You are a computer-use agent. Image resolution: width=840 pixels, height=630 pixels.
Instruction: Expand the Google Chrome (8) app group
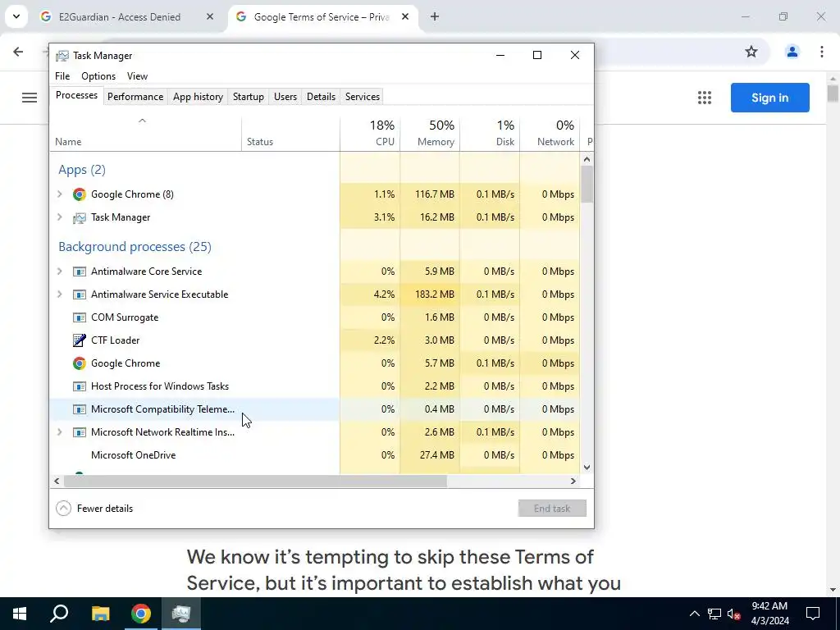pyautogui.click(x=59, y=194)
